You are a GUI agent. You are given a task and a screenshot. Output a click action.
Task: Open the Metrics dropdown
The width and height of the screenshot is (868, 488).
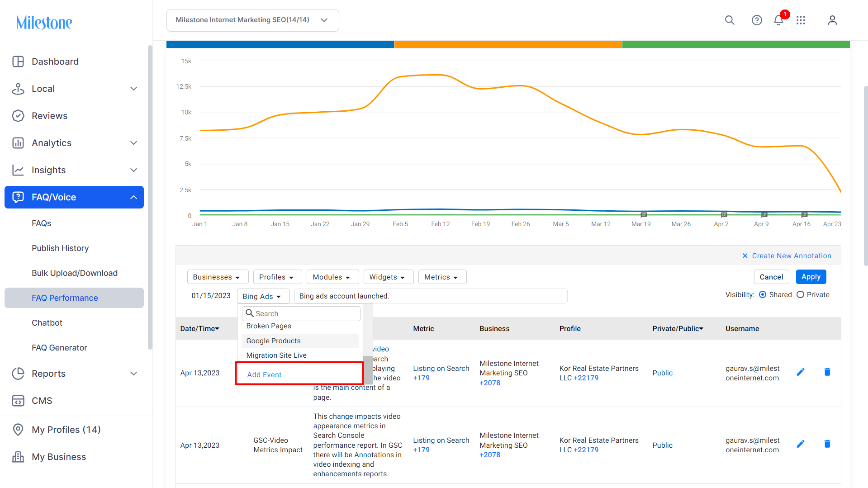coord(442,277)
